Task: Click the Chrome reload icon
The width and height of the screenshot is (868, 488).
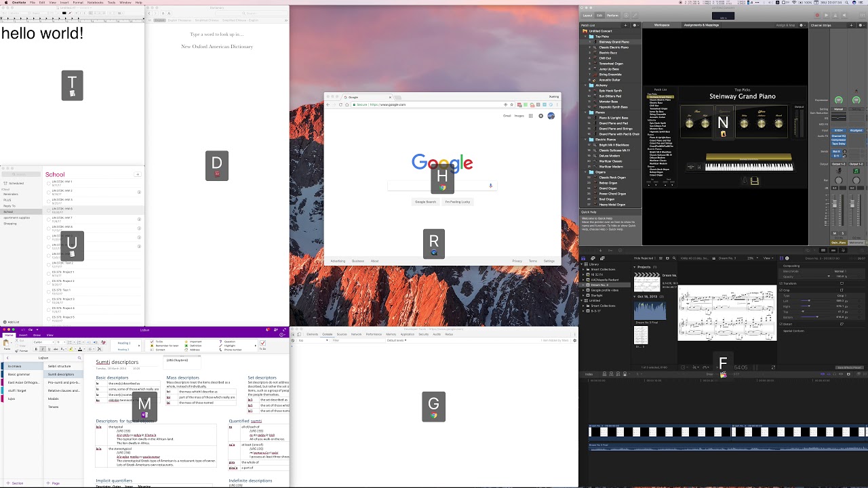Action: [340, 104]
